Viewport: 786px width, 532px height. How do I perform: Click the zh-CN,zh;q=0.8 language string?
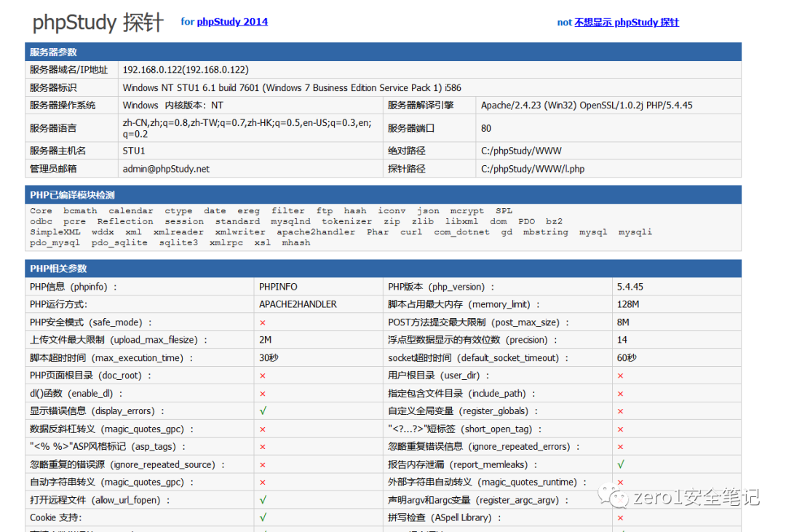[247, 128]
